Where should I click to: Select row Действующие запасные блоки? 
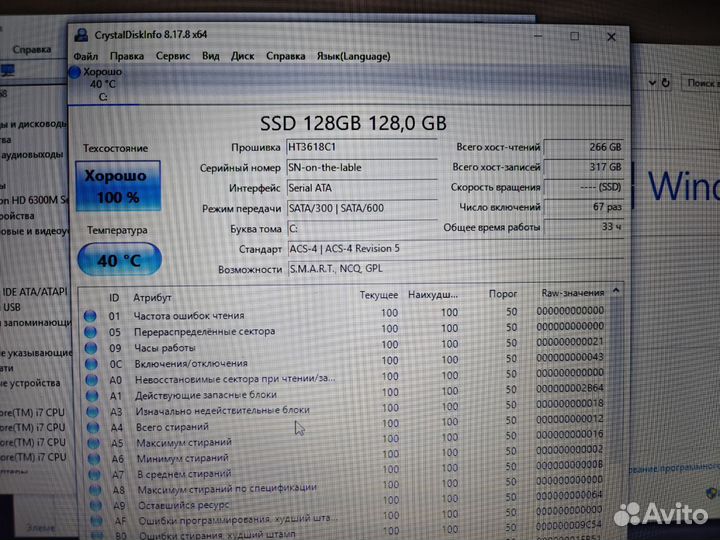(x=344, y=393)
